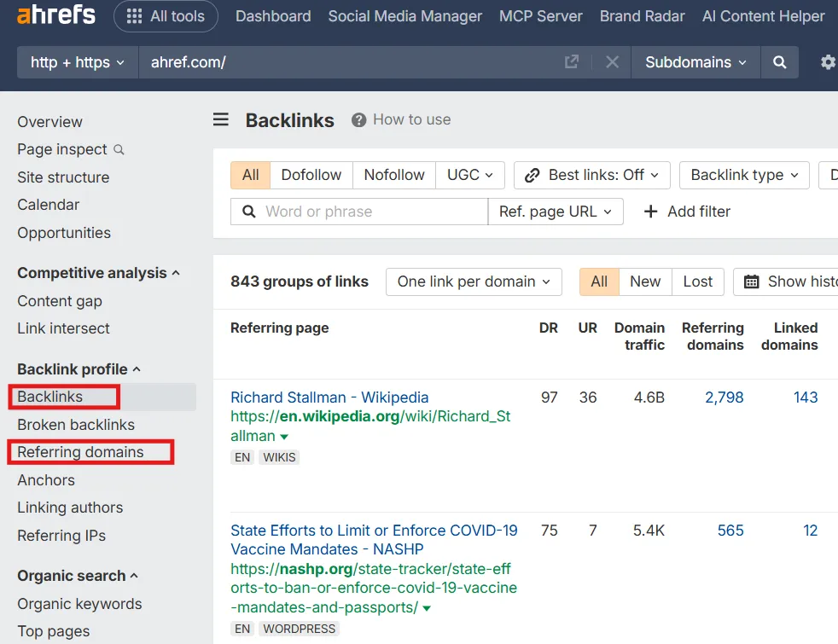Open Brand Radar from the top menu

tap(642, 15)
